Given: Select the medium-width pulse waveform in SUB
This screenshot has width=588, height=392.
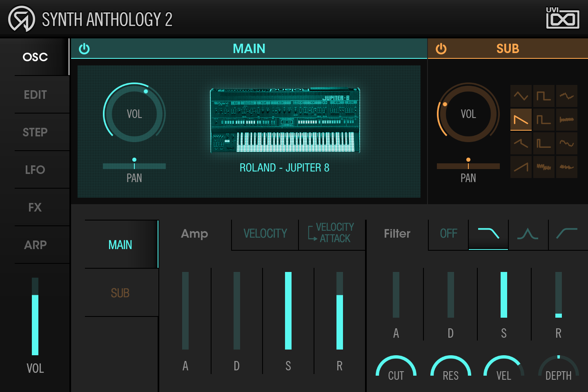Looking at the screenshot, I should (x=543, y=120).
